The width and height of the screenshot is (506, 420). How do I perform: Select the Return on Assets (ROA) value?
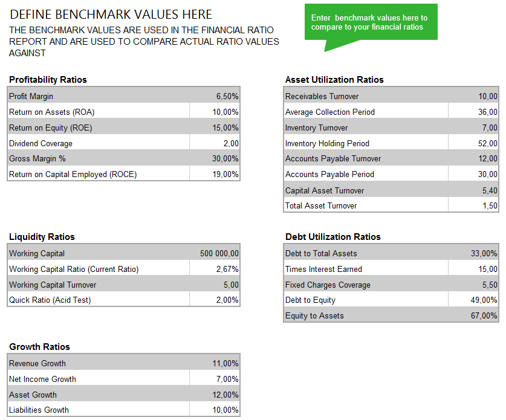pyautogui.click(x=215, y=112)
